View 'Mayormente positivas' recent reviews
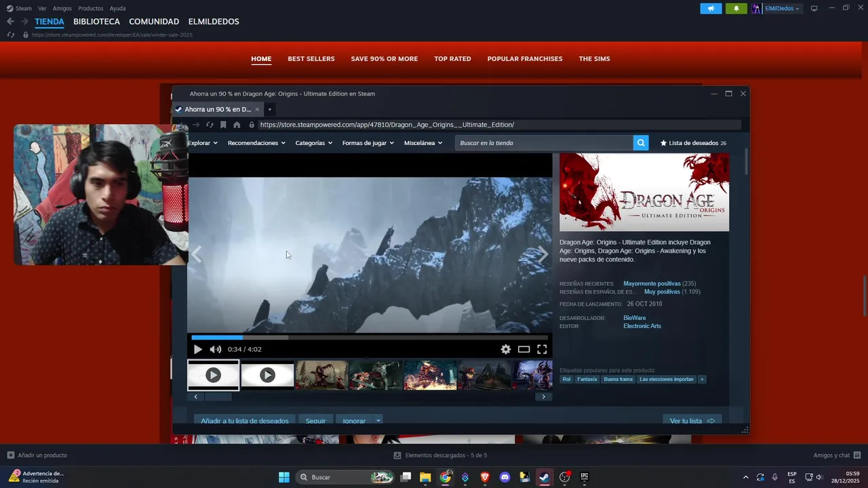 click(x=652, y=283)
